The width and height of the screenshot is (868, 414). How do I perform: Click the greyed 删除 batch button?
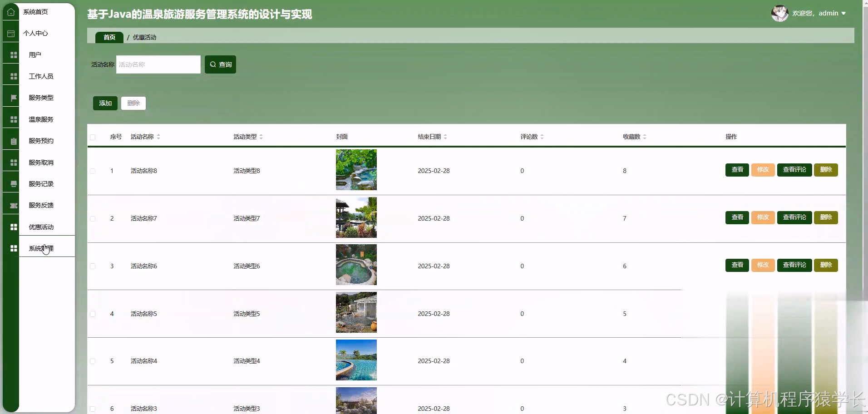click(x=133, y=103)
